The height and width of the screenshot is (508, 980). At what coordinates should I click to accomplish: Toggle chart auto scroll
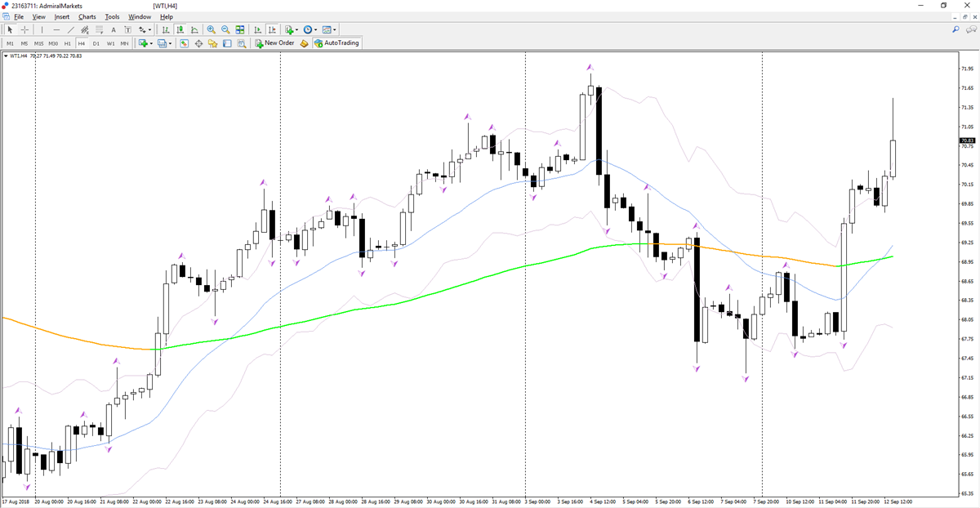tap(257, 29)
